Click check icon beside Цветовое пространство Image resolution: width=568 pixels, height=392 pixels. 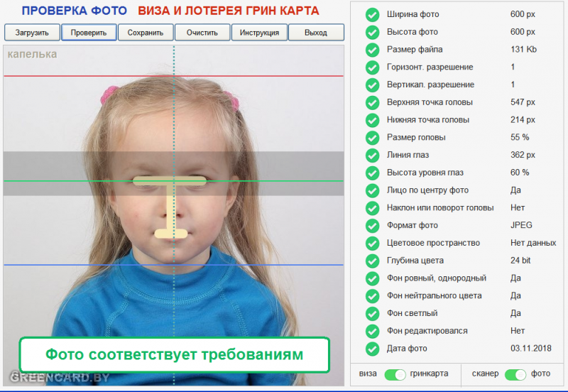372,243
